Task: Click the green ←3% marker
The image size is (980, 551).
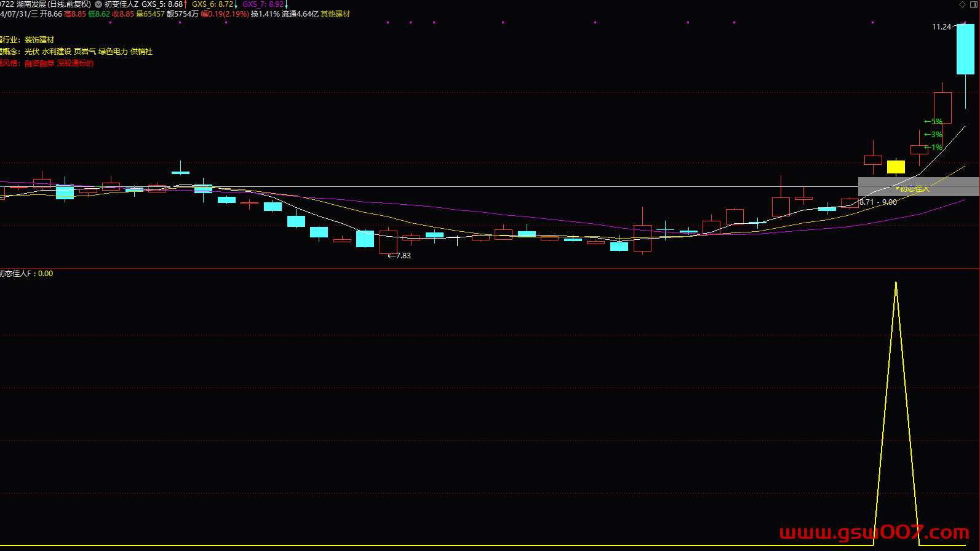Action: (933, 135)
